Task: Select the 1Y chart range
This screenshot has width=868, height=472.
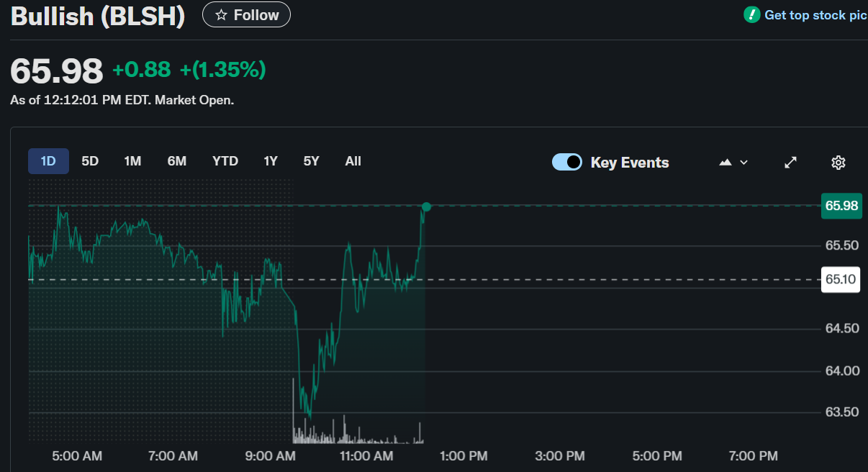Action: 271,161
